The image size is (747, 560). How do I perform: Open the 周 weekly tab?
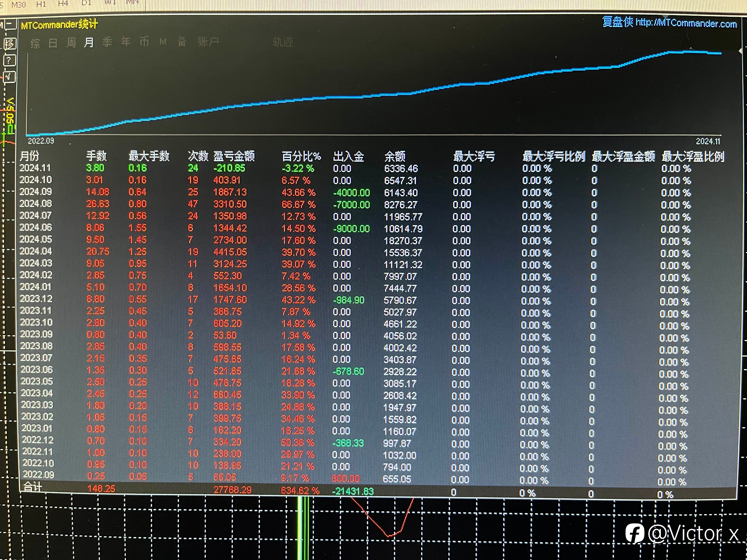coord(71,43)
